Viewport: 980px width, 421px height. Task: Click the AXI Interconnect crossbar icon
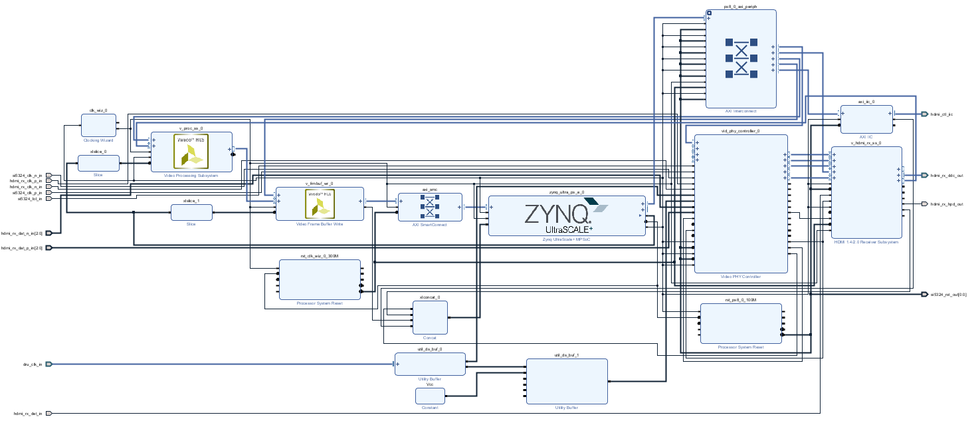coord(741,58)
